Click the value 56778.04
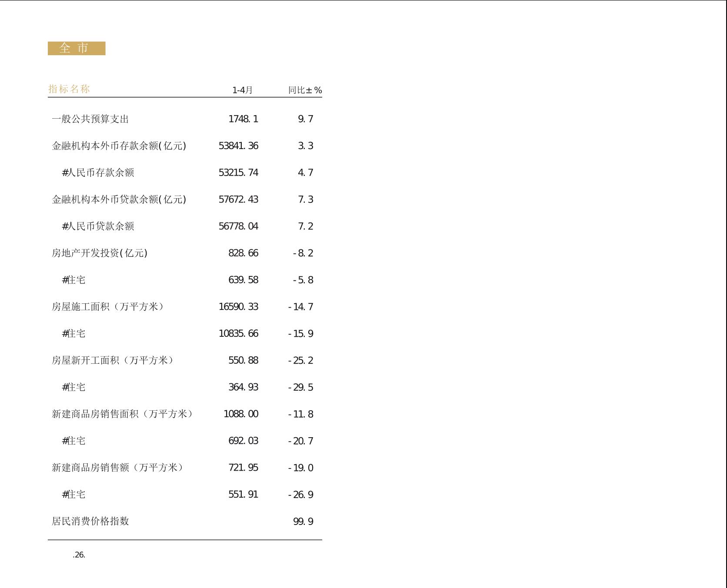 tap(238, 226)
